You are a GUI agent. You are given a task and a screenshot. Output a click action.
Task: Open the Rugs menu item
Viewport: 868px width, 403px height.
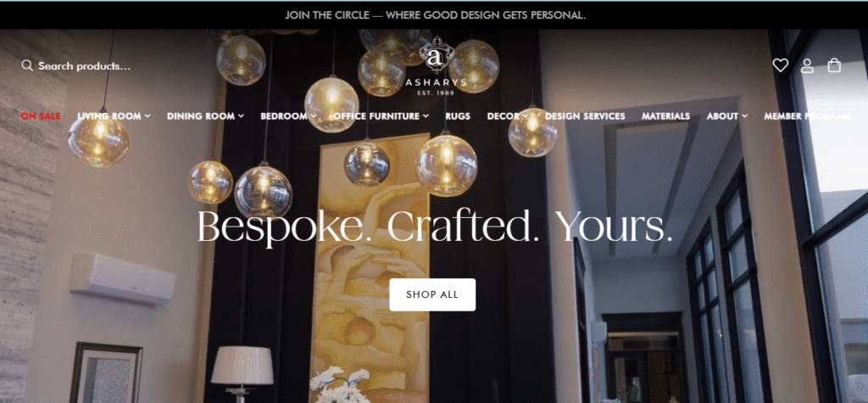[x=458, y=116]
